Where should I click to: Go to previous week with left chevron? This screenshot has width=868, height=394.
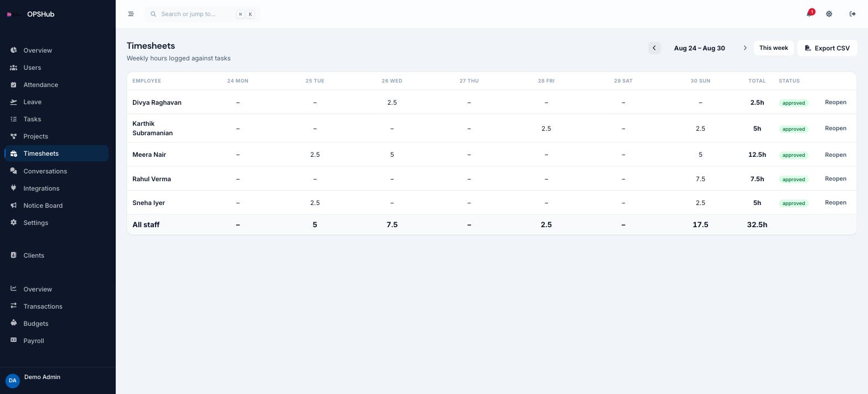point(654,48)
